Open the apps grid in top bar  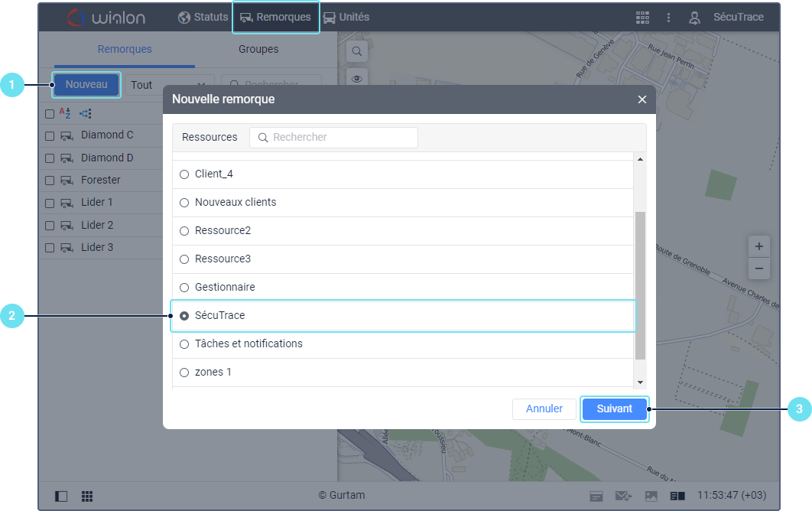[642, 17]
